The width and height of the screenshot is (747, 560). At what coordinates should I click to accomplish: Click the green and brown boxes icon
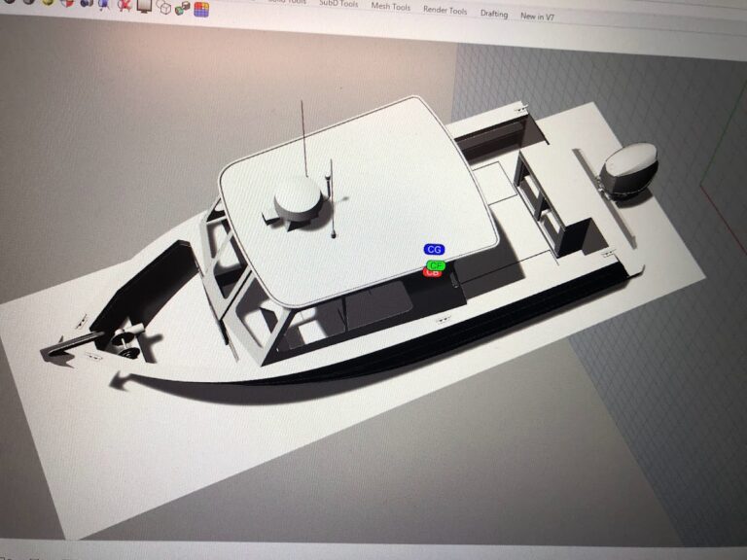click(183, 8)
